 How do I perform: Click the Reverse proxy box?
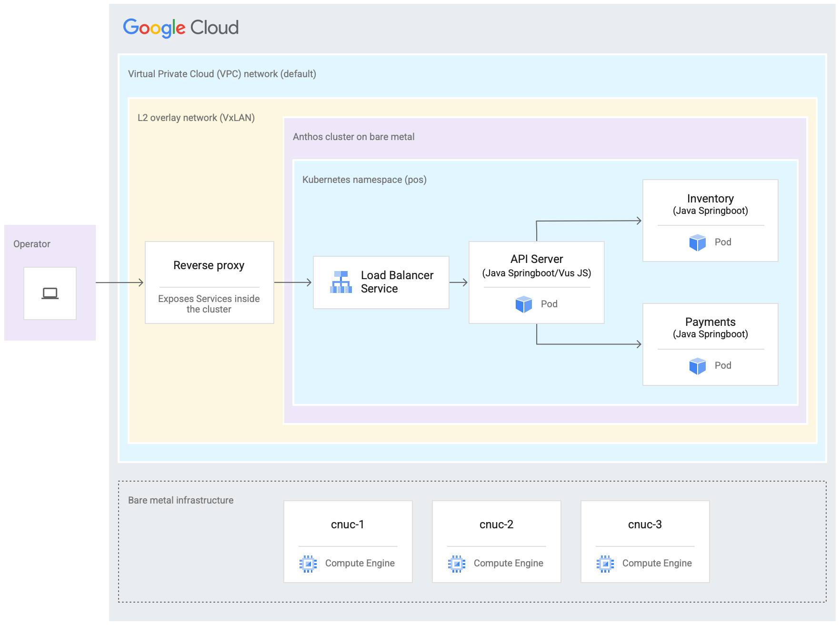pyautogui.click(x=209, y=282)
